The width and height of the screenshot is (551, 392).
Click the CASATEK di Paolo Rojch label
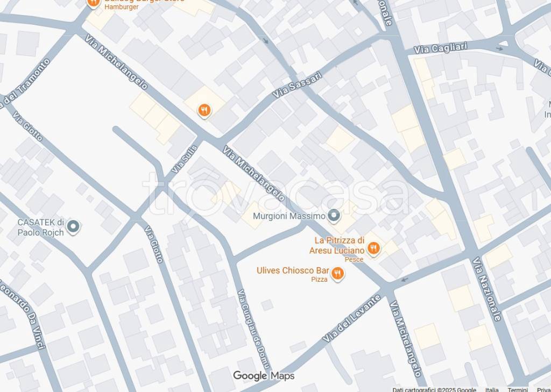coord(41,227)
